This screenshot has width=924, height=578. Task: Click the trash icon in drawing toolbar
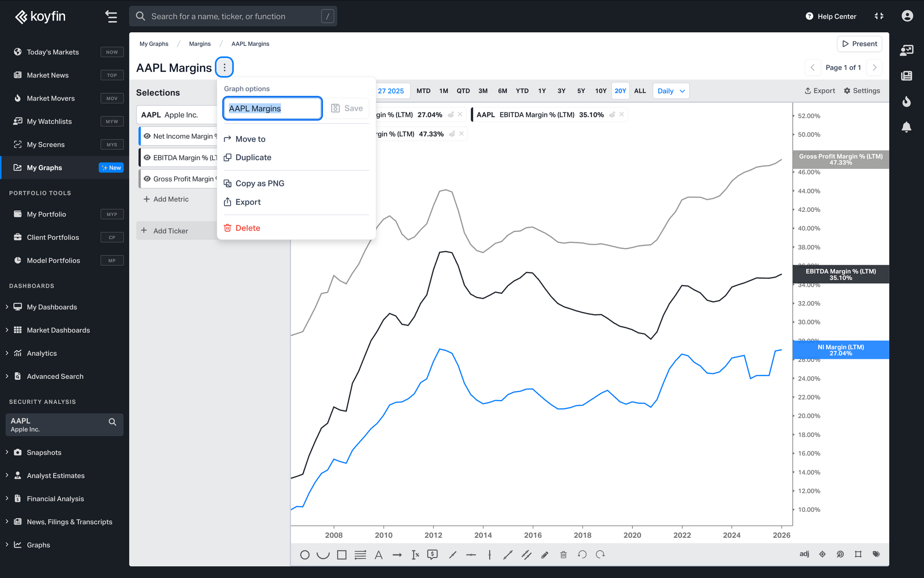click(563, 555)
